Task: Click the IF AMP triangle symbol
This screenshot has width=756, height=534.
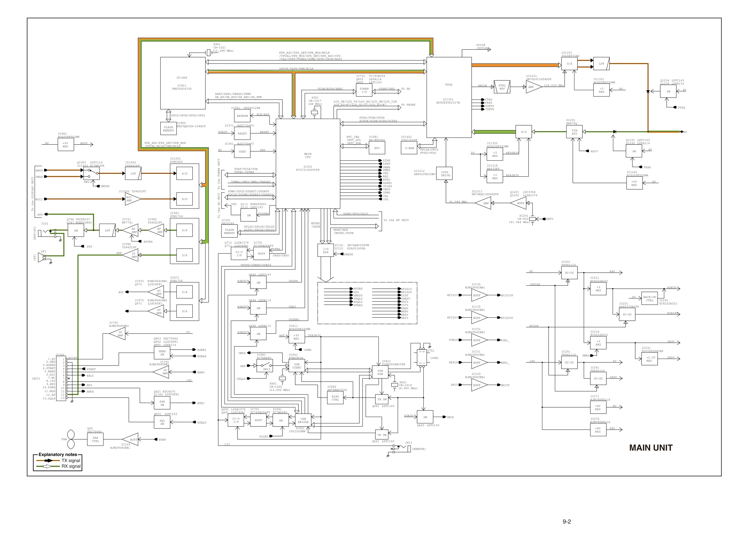Action: (x=130, y=255)
